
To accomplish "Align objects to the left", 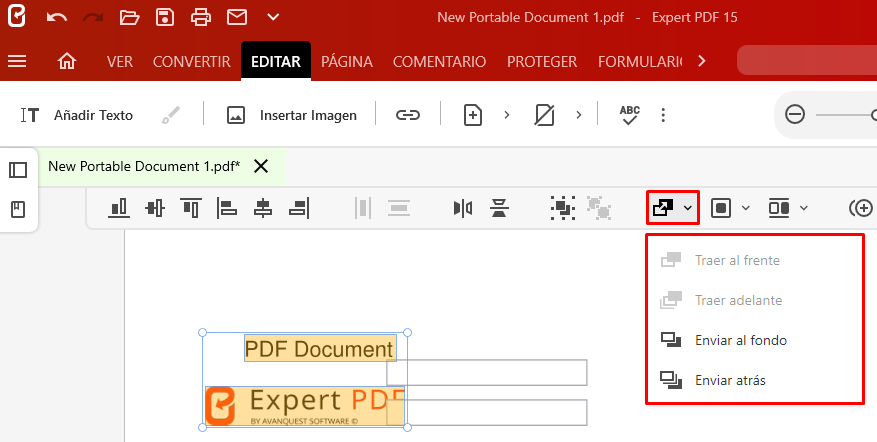I will pos(227,208).
